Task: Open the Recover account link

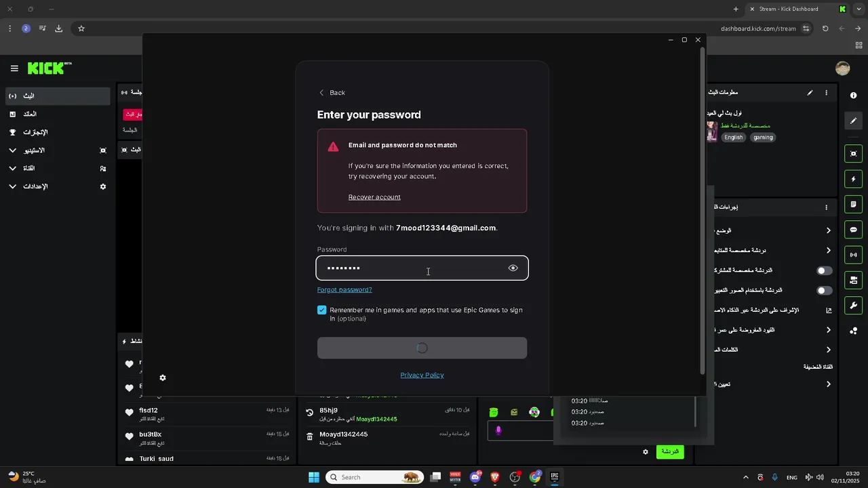Action: click(374, 197)
